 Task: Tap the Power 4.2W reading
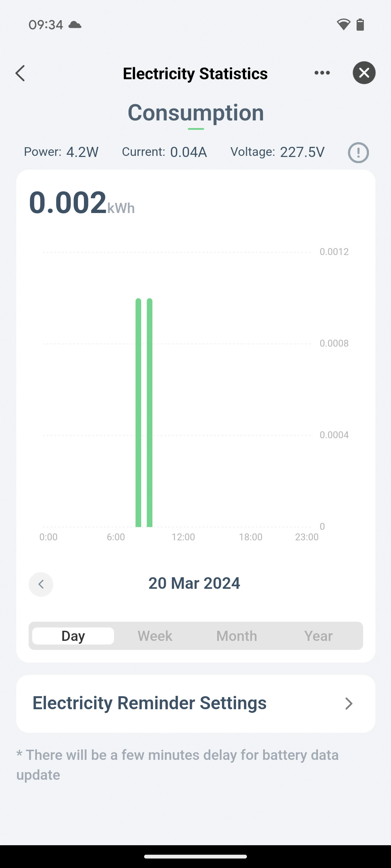tap(61, 152)
